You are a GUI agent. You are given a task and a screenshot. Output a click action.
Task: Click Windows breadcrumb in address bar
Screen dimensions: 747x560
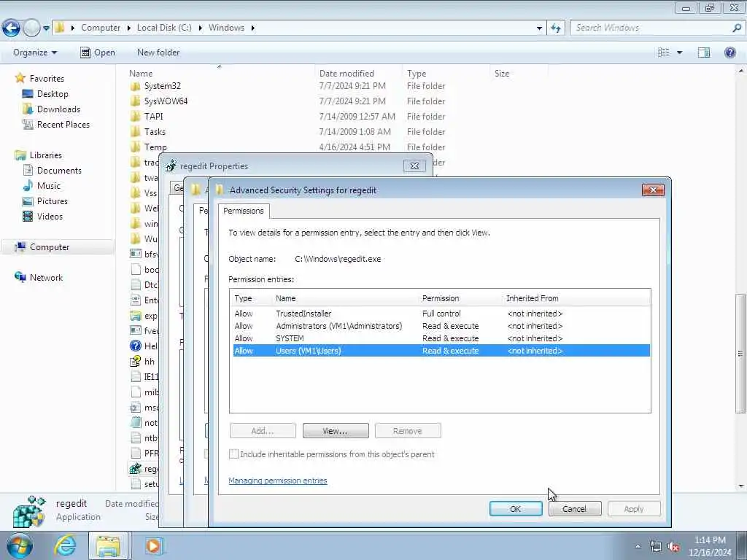226,28
